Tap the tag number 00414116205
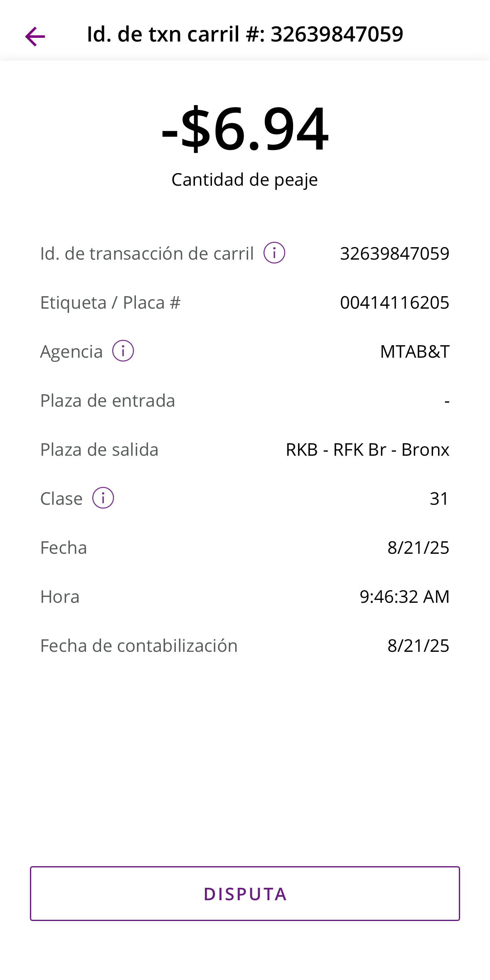The height and width of the screenshot is (980, 490). pos(394,303)
